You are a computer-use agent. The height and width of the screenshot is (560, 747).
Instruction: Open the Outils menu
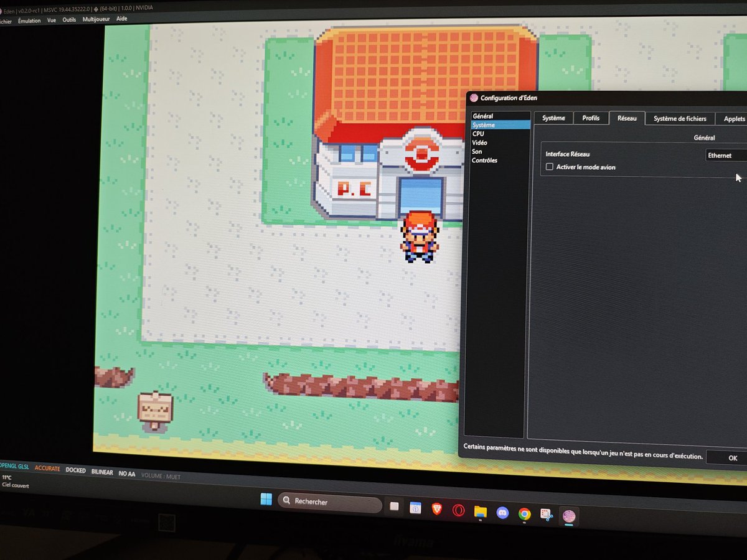(69, 20)
